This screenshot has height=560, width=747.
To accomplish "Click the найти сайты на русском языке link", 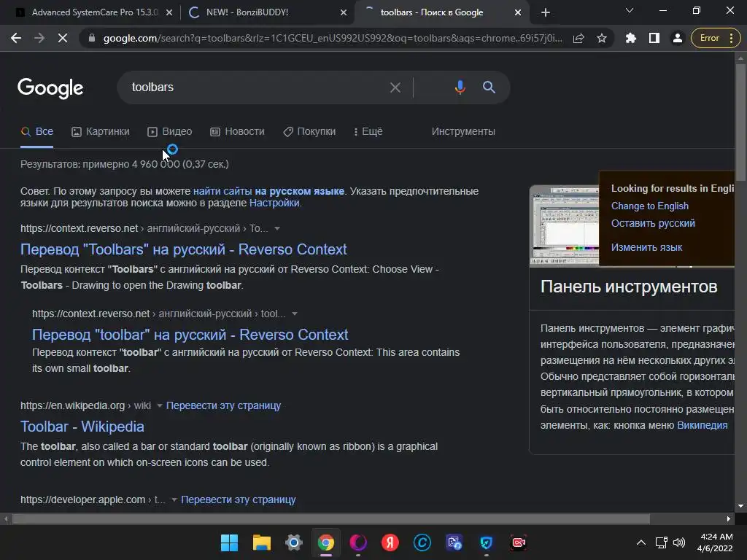I will (x=268, y=192).
